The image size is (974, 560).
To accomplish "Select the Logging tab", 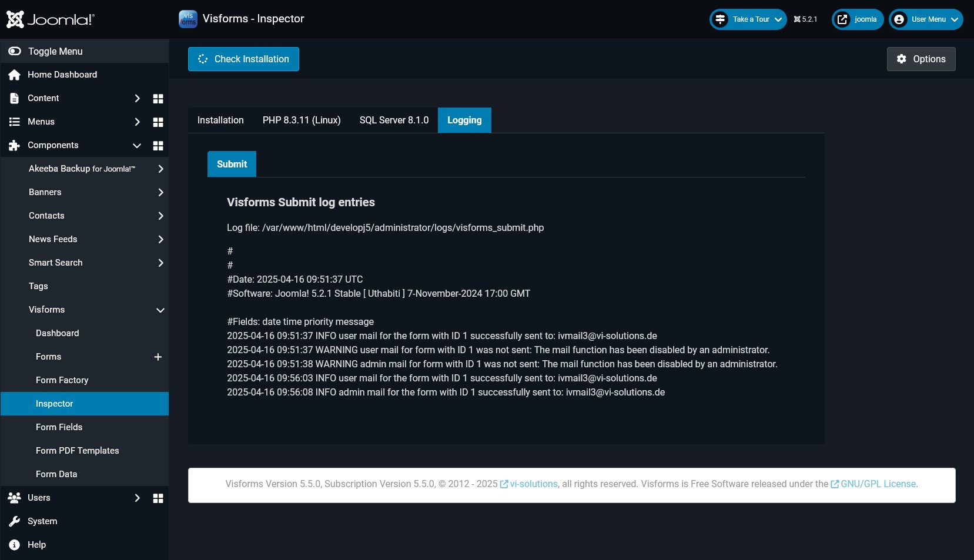I will [x=464, y=120].
